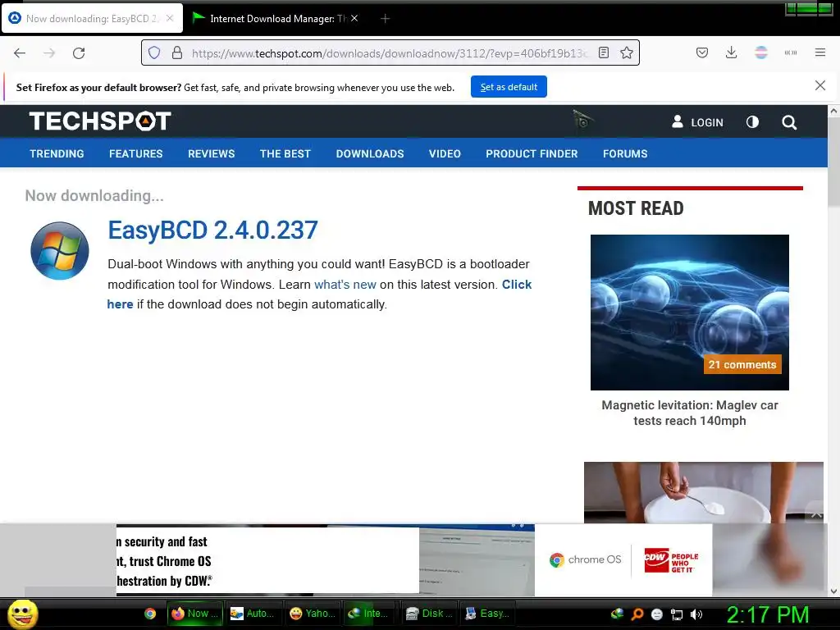Image resolution: width=840 pixels, height=630 pixels.
Task: Switch to Firefox Now... taskbar button
Action: click(x=194, y=614)
